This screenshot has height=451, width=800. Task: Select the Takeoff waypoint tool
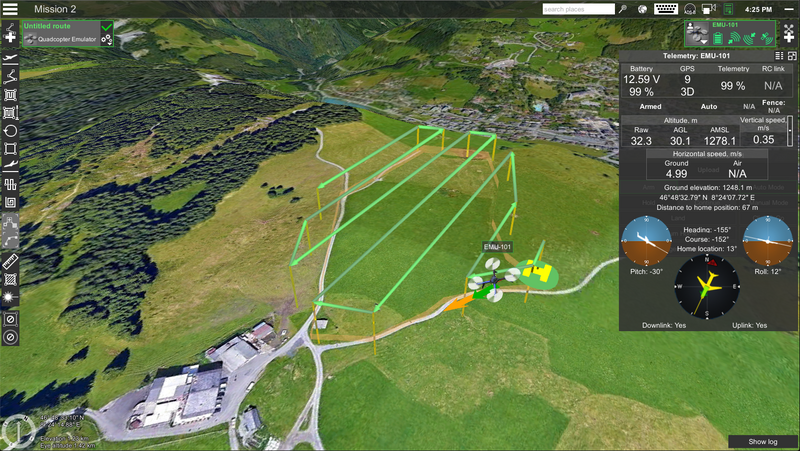pos(11,59)
